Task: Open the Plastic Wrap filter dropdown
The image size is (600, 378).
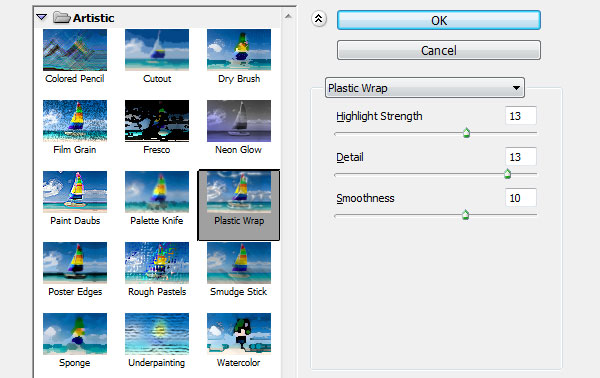Action: [x=425, y=88]
